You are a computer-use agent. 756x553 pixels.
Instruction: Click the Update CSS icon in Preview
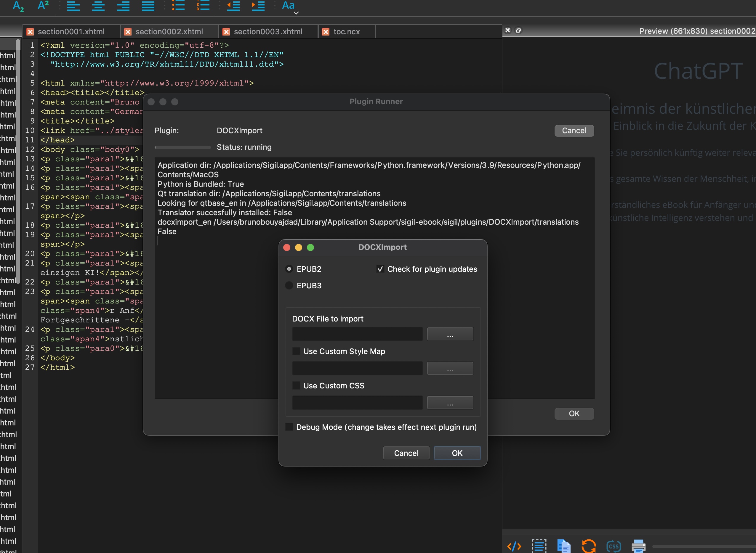[x=613, y=546]
